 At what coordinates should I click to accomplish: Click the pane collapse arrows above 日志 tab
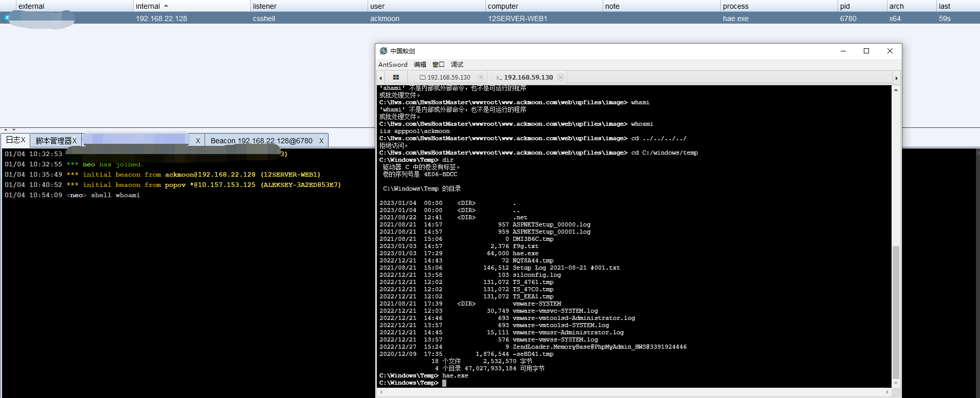(x=10, y=129)
